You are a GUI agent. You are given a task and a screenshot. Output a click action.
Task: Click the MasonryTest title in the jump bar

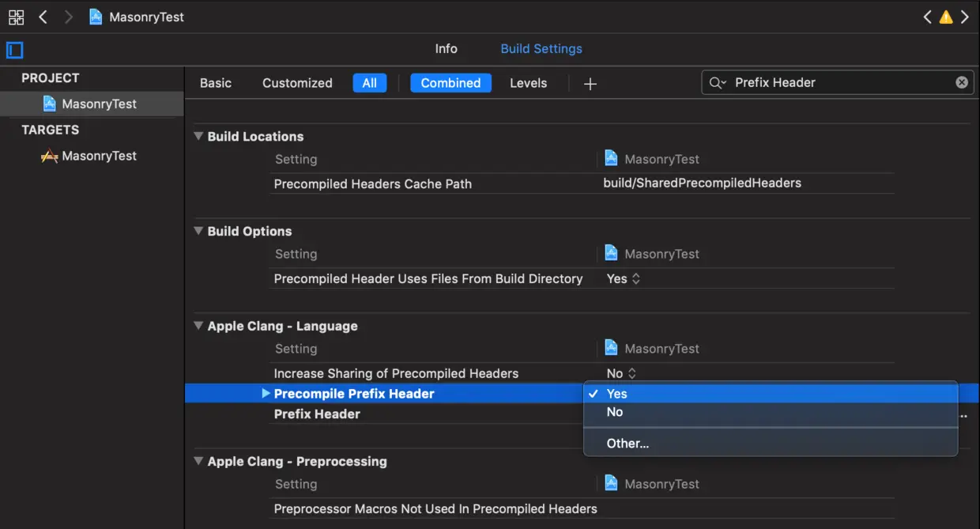pos(146,17)
